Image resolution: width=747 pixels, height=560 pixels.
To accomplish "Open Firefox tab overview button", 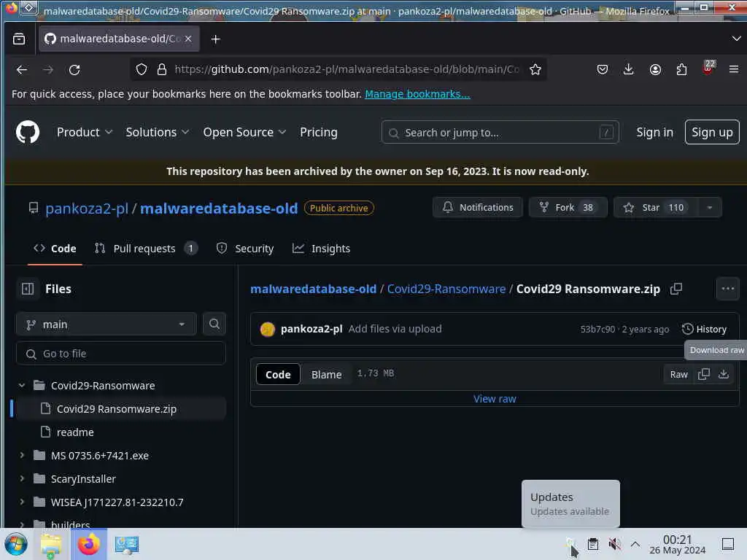I will (x=19, y=39).
